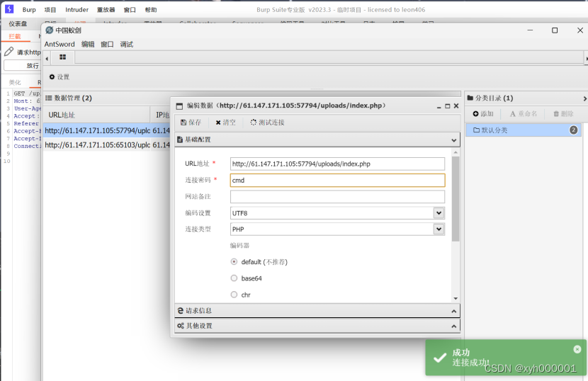
Task: Dismiss the 成功 notification close icon
Action: (577, 349)
